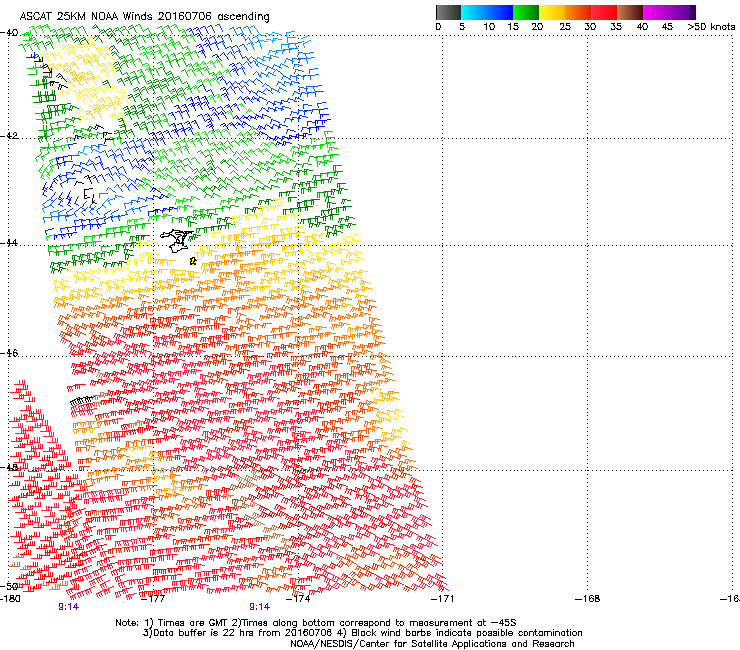Select the orange 25-30 knots legend segment
Viewport: 740px width, 650px height.
tap(578, 12)
